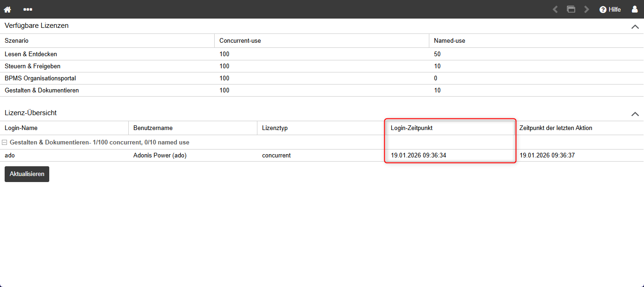Screen dimensions: 644x287
Task: Select the Adonis Power (ado) user row
Action: 159,156
